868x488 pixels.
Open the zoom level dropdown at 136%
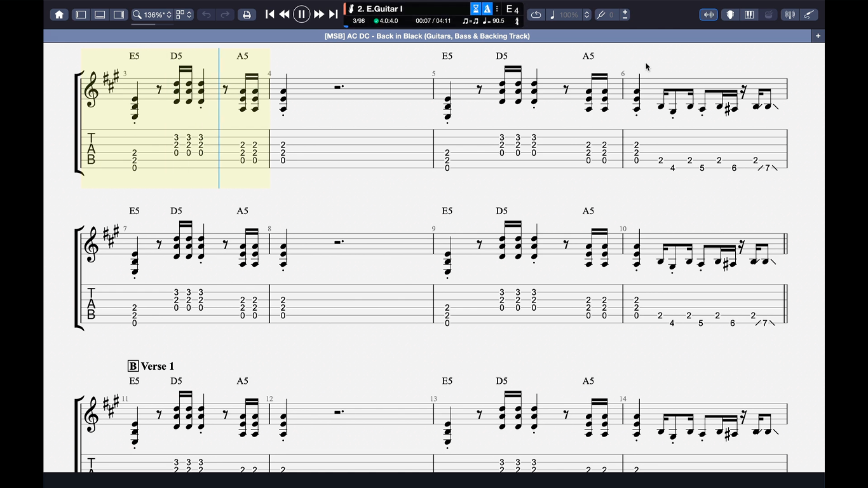158,15
